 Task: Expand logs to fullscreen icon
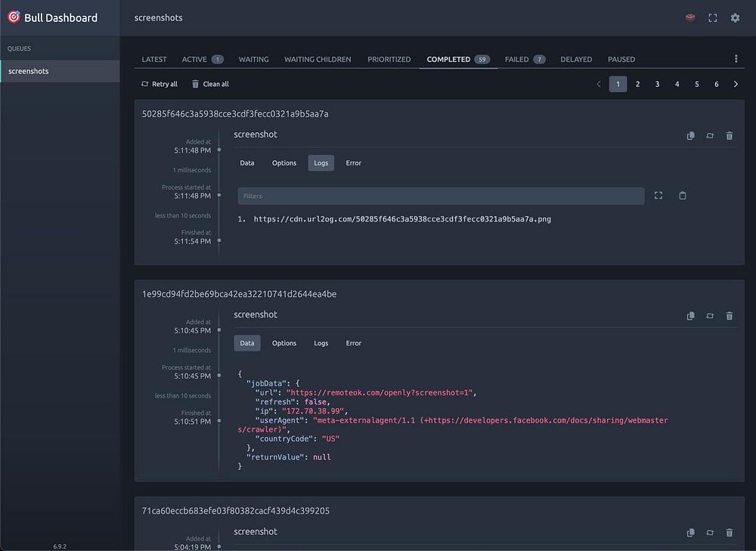[658, 196]
